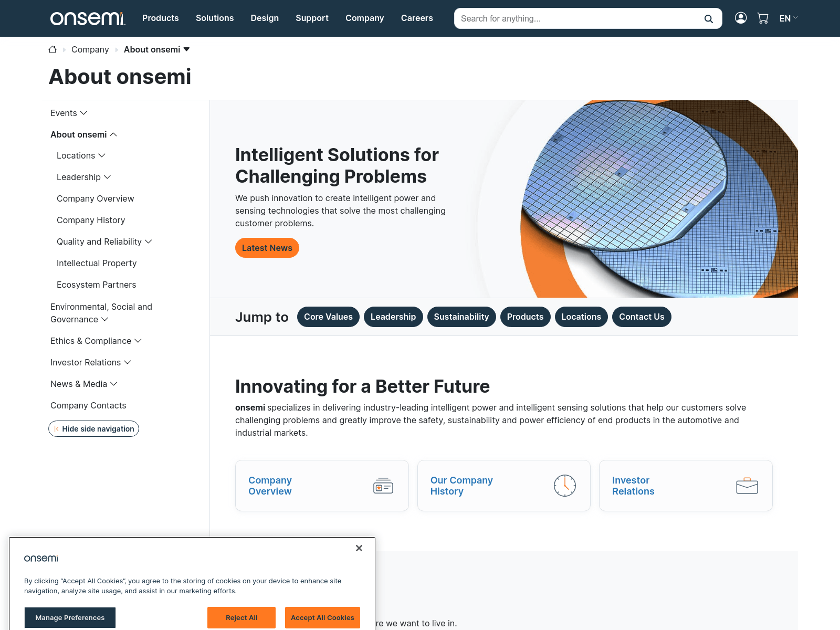Jump to Locations section pill
Viewport: 840px width, 630px height.
click(x=581, y=317)
